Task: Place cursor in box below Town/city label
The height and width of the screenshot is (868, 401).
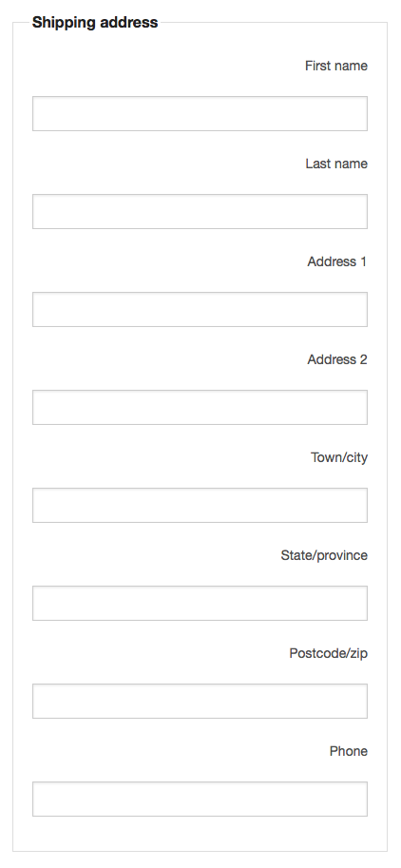Action: pos(200,506)
